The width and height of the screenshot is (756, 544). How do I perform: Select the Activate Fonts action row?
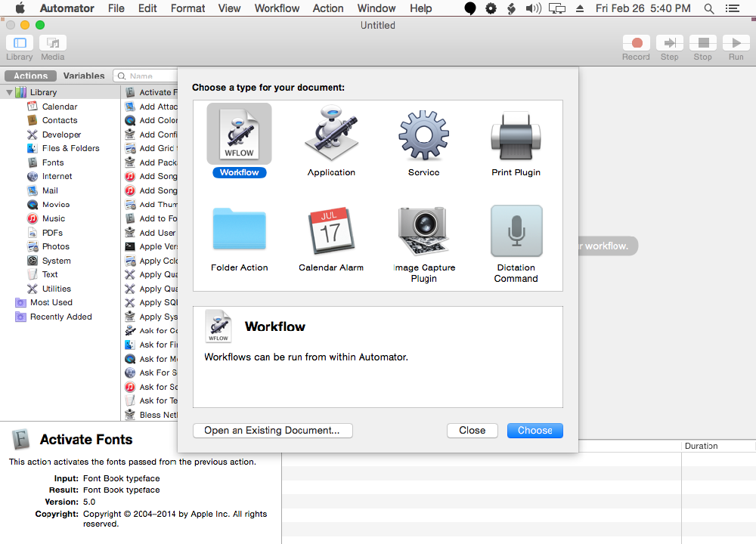(150, 92)
